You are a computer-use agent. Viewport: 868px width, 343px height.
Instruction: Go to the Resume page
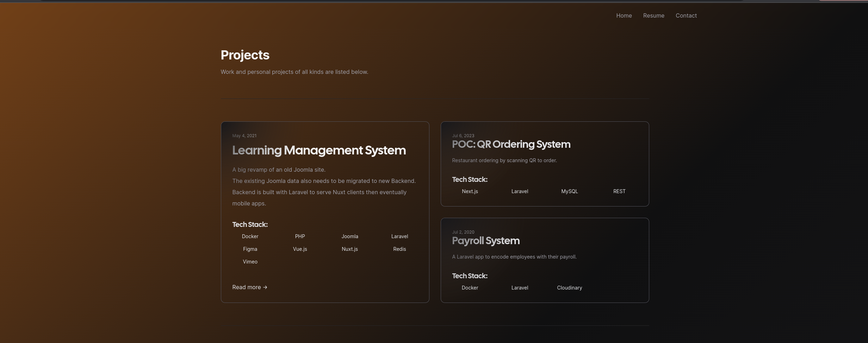tap(653, 15)
